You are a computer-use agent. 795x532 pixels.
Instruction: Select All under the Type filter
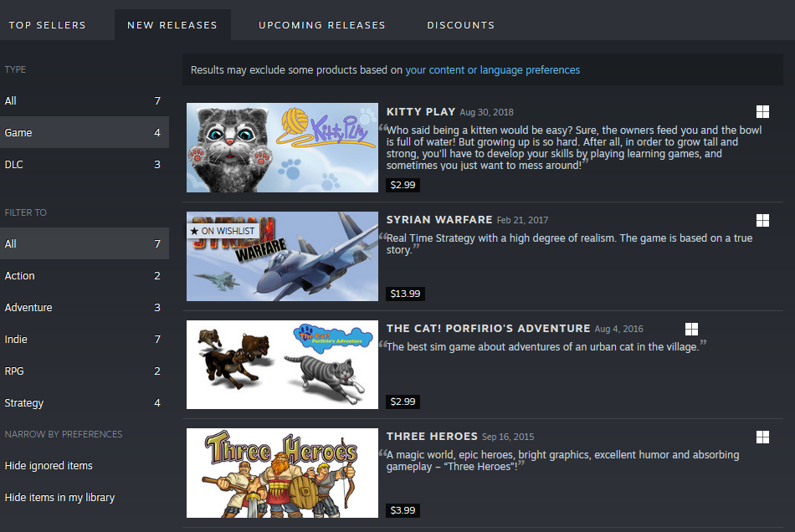[85, 101]
